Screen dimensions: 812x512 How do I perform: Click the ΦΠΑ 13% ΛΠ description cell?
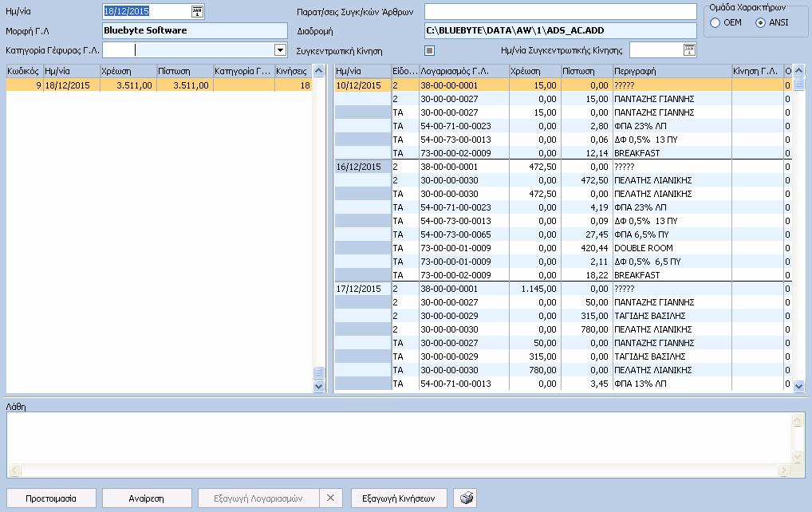672,384
